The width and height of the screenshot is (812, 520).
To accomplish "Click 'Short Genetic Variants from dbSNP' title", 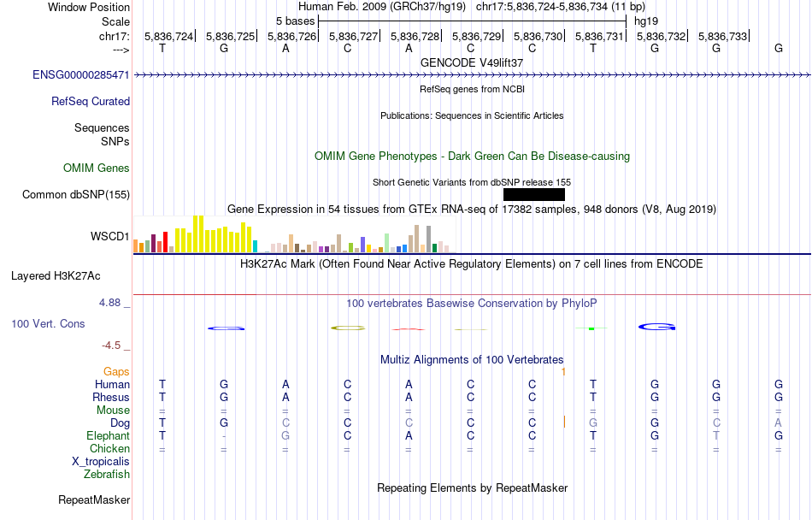I will (x=472, y=182).
